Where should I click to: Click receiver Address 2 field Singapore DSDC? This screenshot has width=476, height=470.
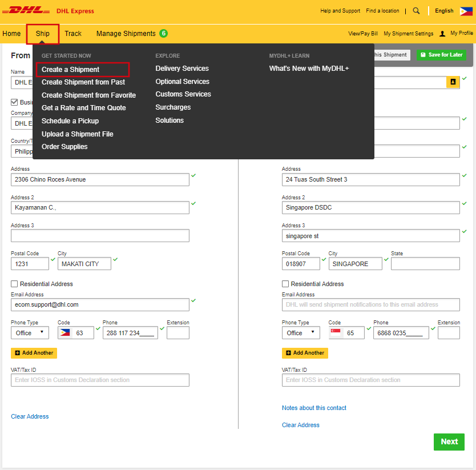pyautogui.click(x=370, y=207)
